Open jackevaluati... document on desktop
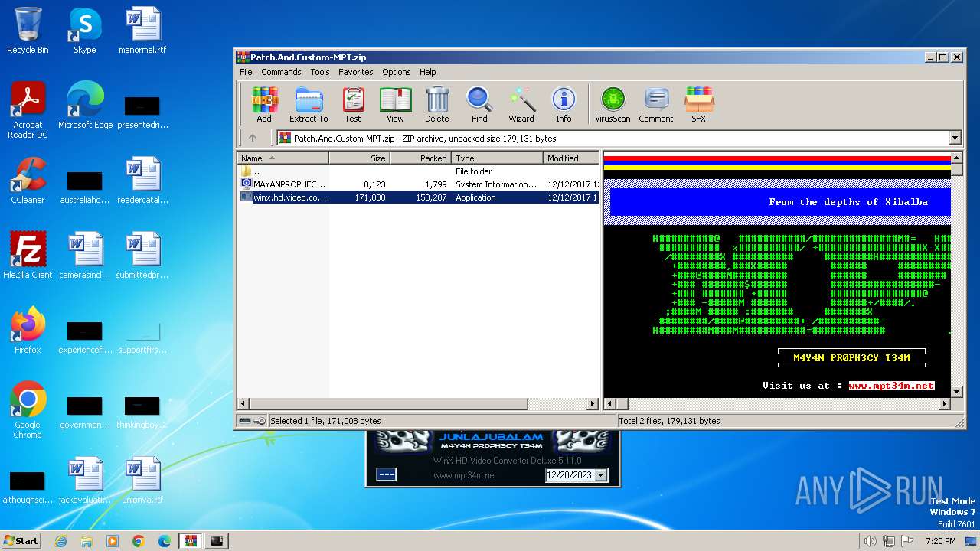Image resolution: width=980 pixels, height=551 pixels. pos(85,481)
